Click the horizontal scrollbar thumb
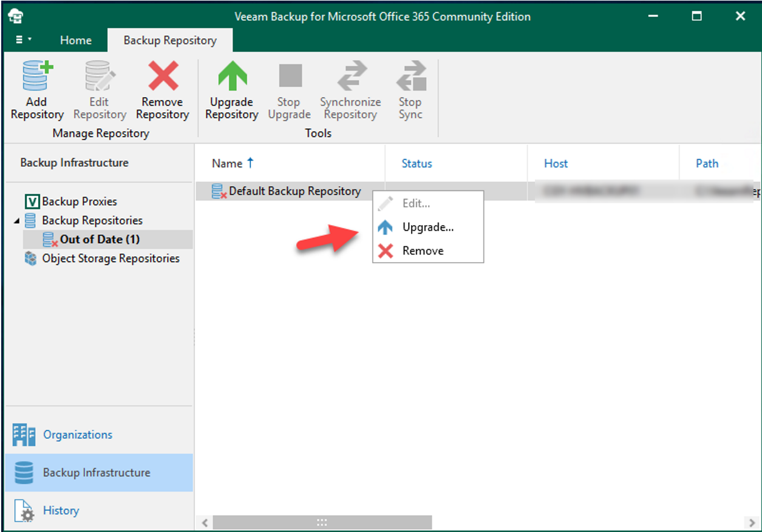The height and width of the screenshot is (532, 762). 322,522
